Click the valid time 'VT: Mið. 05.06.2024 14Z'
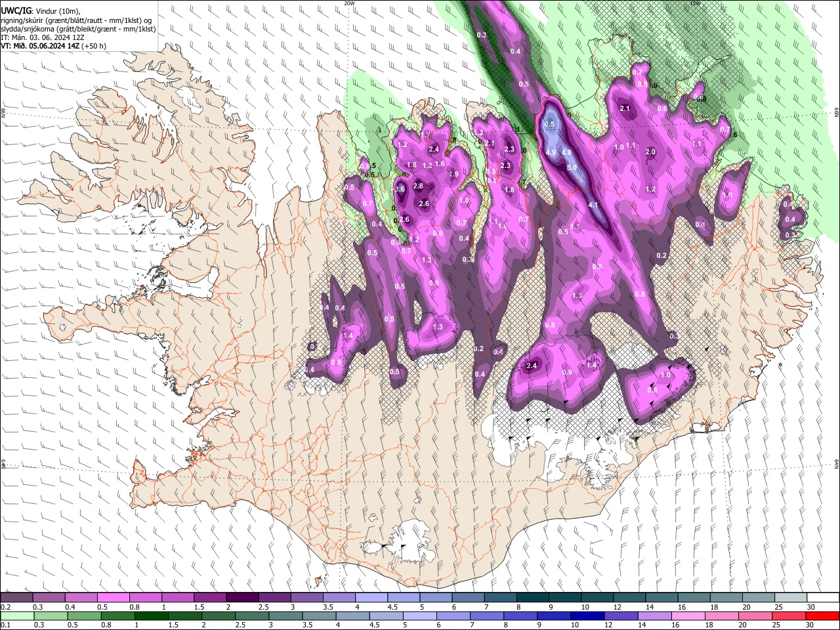840x630 pixels. coord(40,47)
